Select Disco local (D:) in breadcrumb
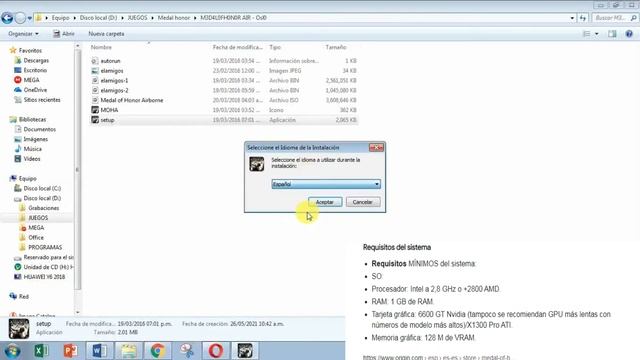Image resolution: width=640 pixels, height=360 pixels. [98, 18]
